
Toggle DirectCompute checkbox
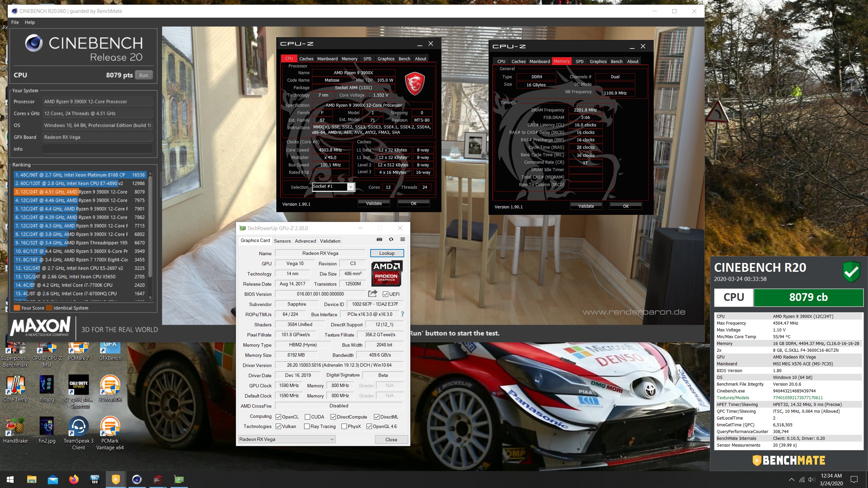click(x=333, y=416)
